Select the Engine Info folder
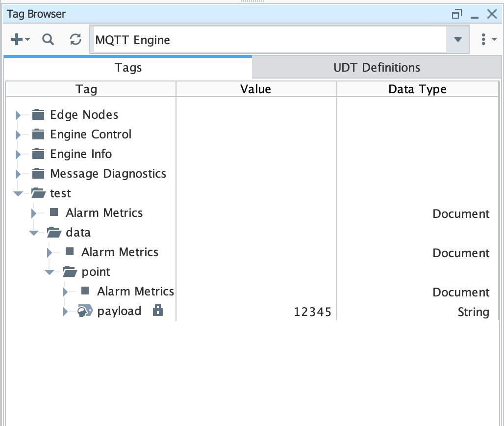 coord(81,154)
